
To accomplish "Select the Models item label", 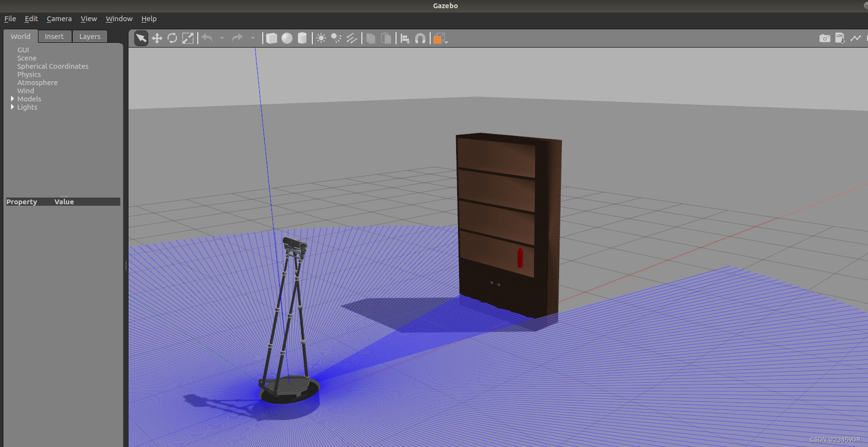I will tap(29, 99).
